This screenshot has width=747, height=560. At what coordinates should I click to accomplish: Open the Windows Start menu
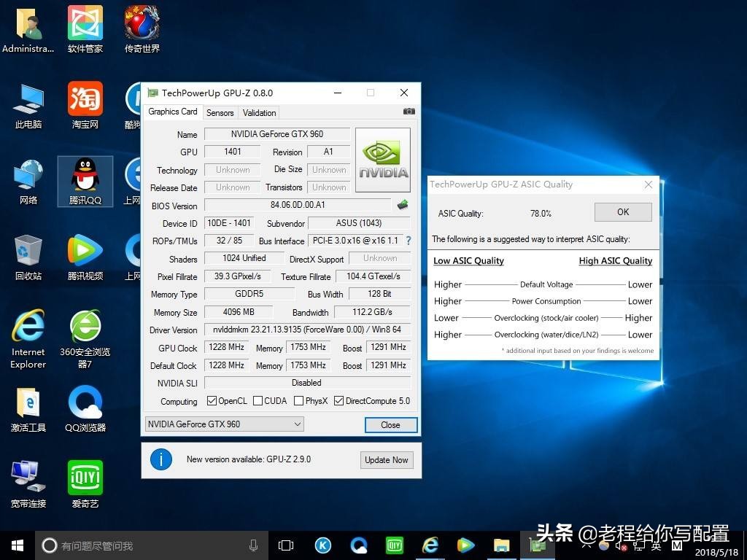pyautogui.click(x=18, y=545)
